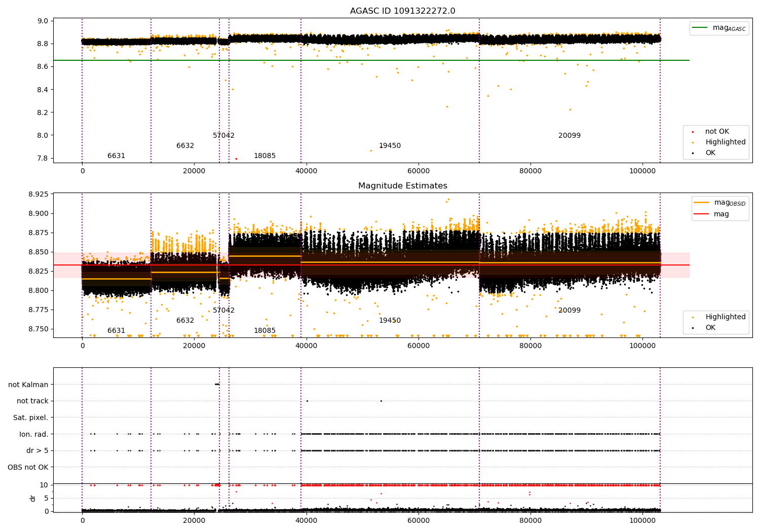
Task: Select the mag OBSID legend entry
Action: pos(720,203)
